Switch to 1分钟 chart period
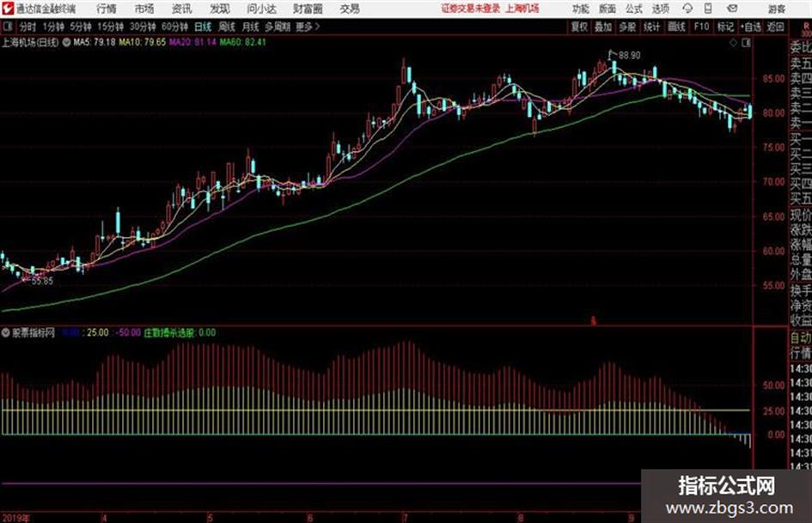This screenshot has width=812, height=523. coord(53,27)
